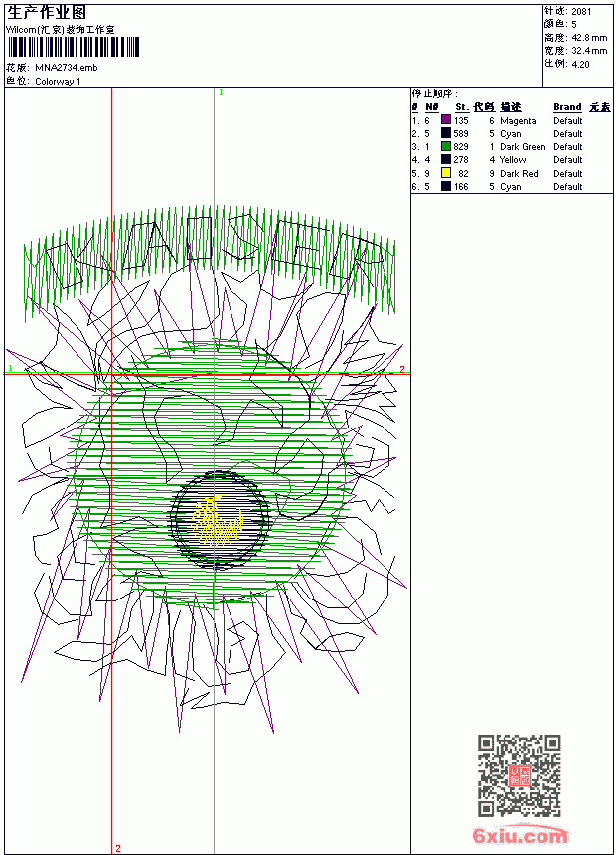The width and height of the screenshot is (616, 855).
Task: Click the yellow stitching at the eye center
Action: (218, 522)
